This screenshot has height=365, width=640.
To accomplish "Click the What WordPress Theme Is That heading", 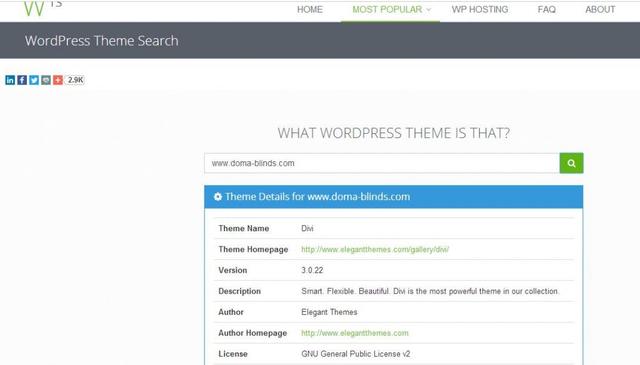I will tap(394, 133).
